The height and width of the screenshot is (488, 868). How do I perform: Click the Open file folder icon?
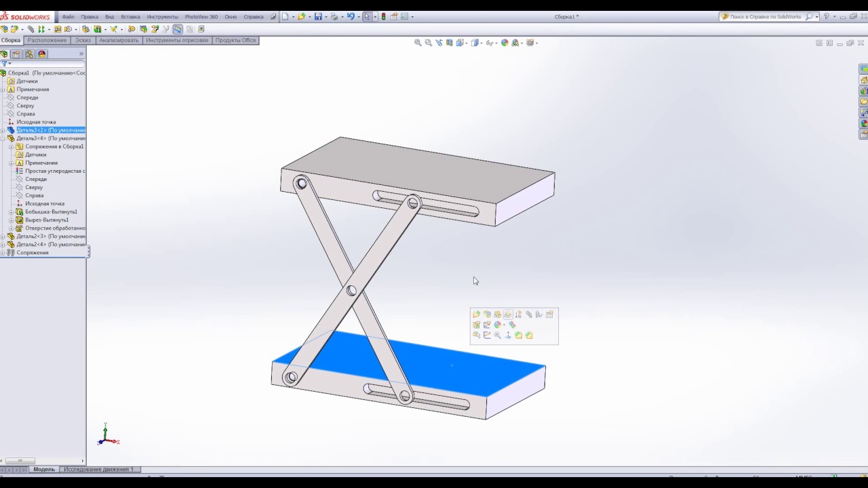(301, 16)
